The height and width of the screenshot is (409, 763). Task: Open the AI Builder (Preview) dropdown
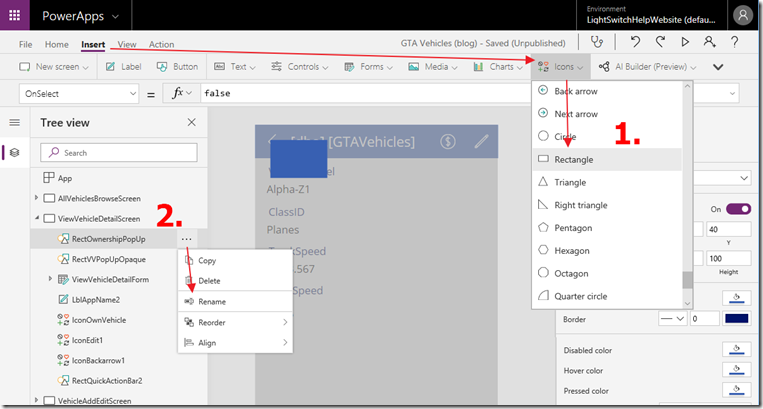tap(648, 67)
